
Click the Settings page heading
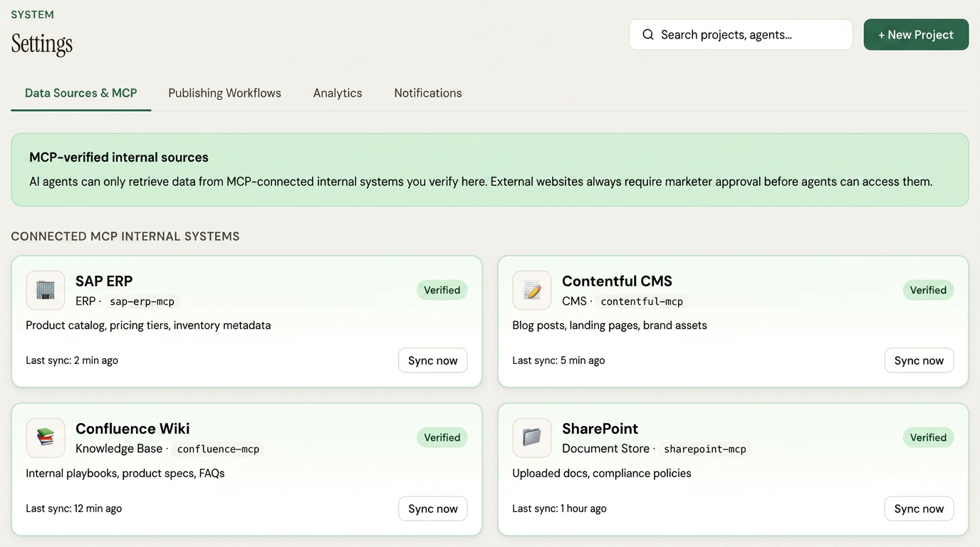tap(42, 44)
